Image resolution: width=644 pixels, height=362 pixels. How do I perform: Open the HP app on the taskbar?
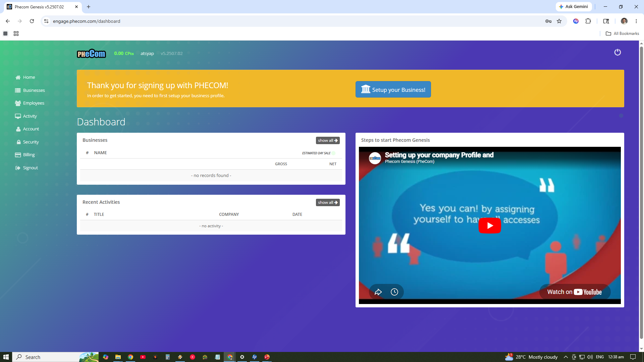pyautogui.click(x=255, y=357)
